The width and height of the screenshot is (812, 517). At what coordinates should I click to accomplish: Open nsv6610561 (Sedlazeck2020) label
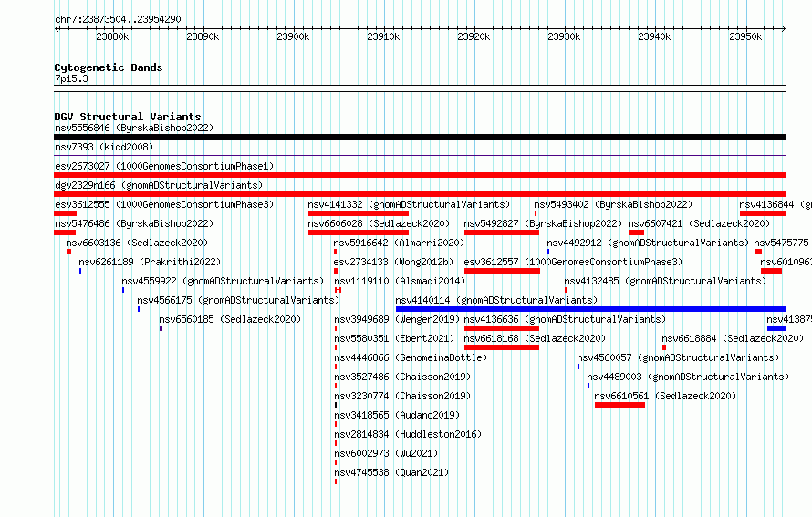pos(665,396)
